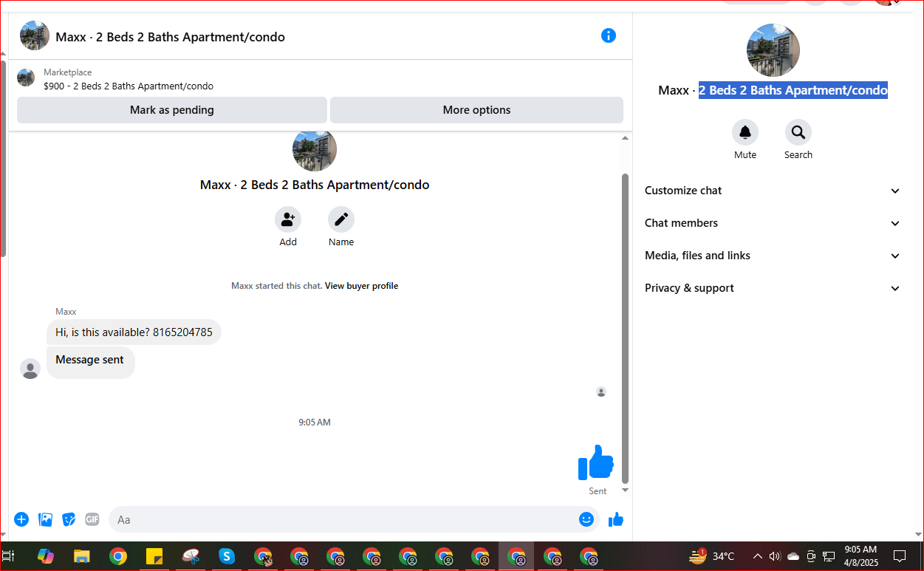Screen dimensions: 924x571
Task: Click the Mark as pending button
Action: (172, 110)
